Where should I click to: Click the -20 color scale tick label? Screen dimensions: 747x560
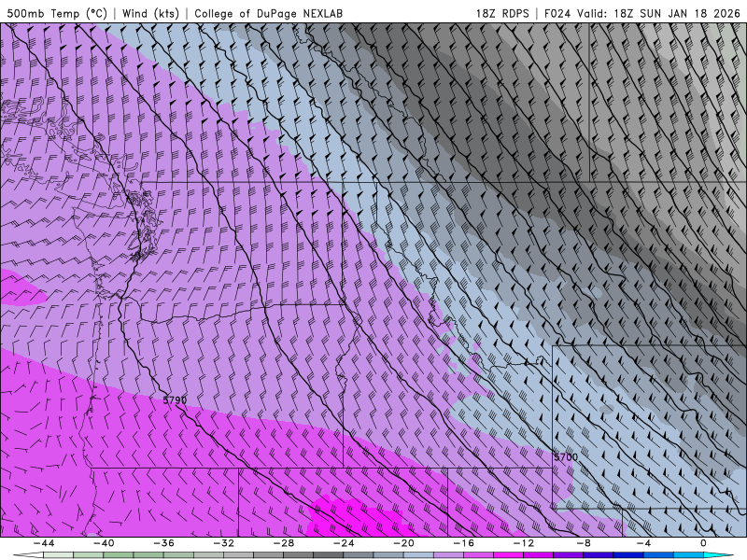(403, 543)
